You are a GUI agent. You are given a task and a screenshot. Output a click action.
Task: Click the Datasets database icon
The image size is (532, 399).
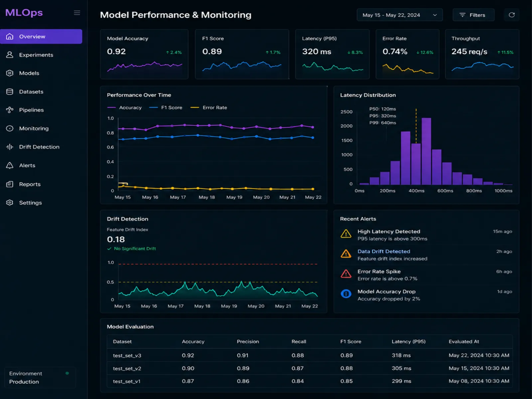10,92
